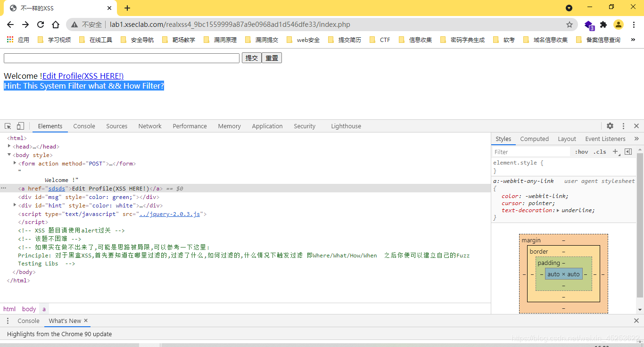The height and width of the screenshot is (347, 644).
Task: Show more Styles pane tabs via chevron
Action: coord(636,139)
